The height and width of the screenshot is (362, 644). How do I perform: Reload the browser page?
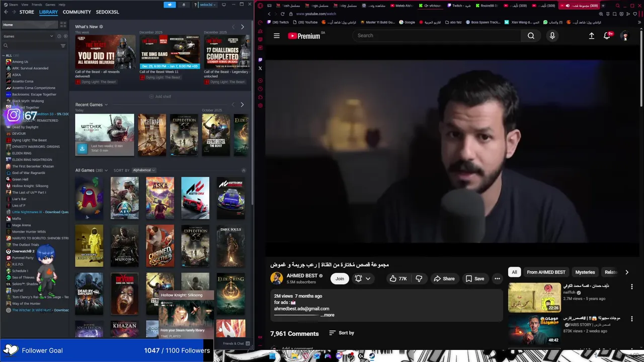coord(282,14)
